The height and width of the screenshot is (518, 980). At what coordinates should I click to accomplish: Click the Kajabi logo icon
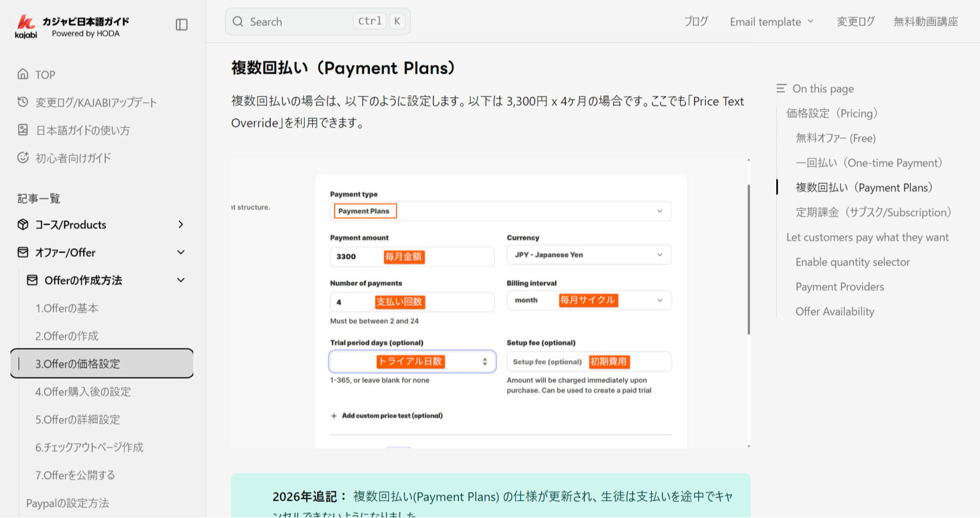coord(26,26)
